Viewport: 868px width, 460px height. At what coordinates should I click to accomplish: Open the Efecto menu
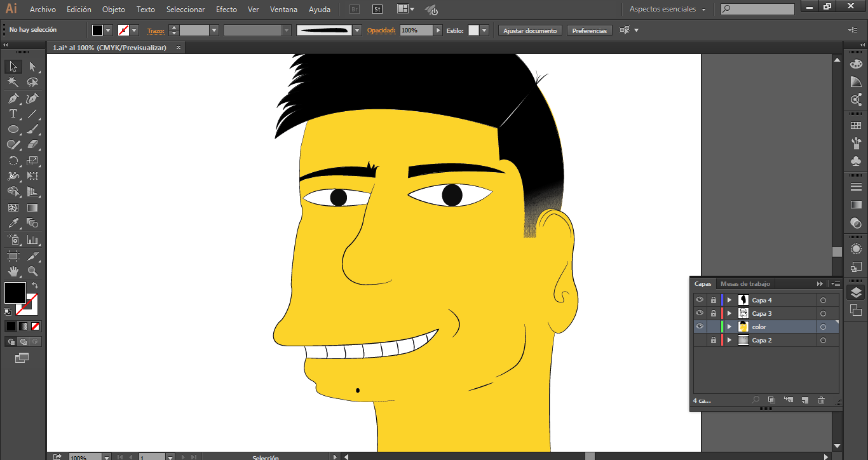pyautogui.click(x=226, y=10)
